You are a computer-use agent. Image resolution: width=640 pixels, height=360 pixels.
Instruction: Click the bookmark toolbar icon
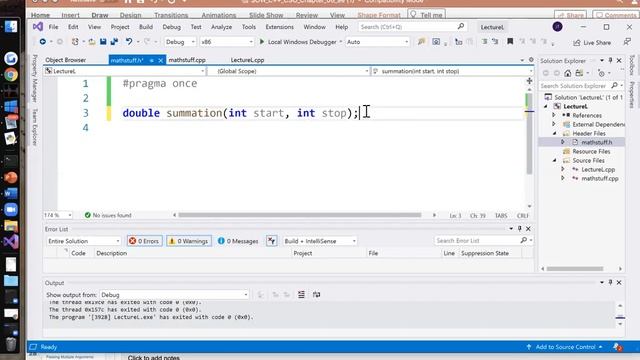tap(510, 42)
